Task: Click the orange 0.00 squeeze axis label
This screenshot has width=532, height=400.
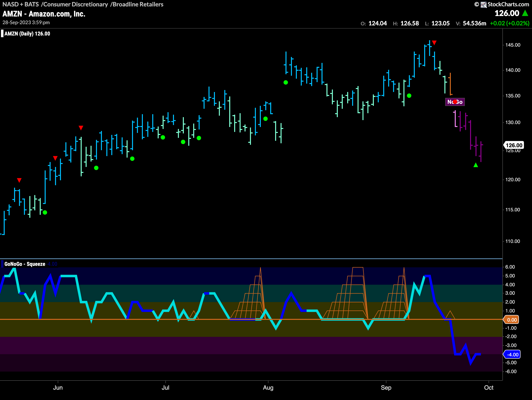Action: coord(512,320)
